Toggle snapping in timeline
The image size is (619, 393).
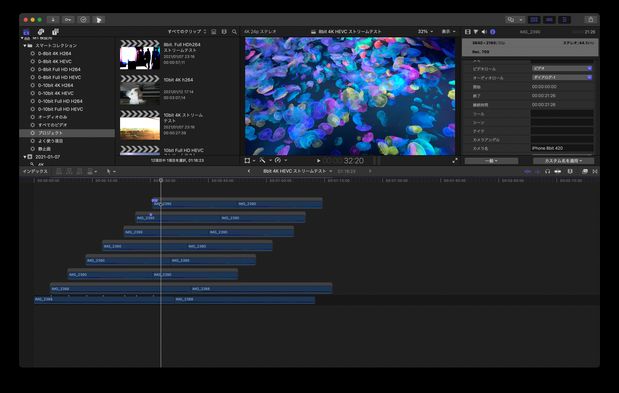[x=557, y=171]
